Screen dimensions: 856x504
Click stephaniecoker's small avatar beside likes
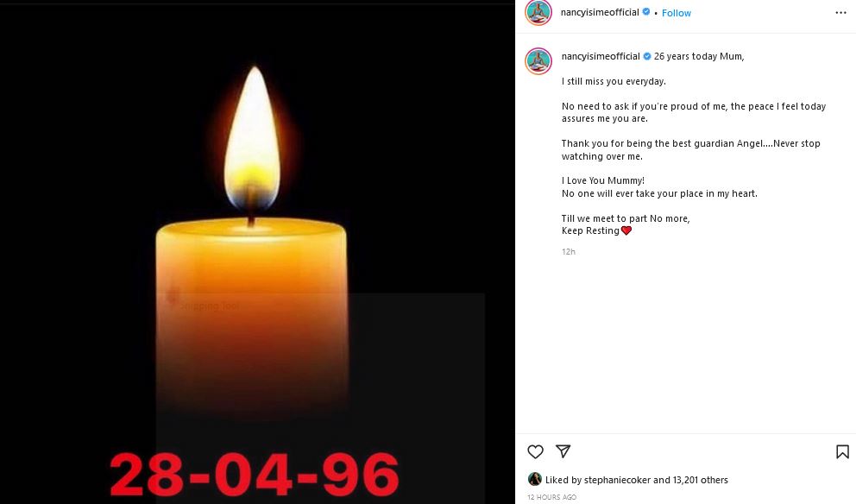(534, 479)
